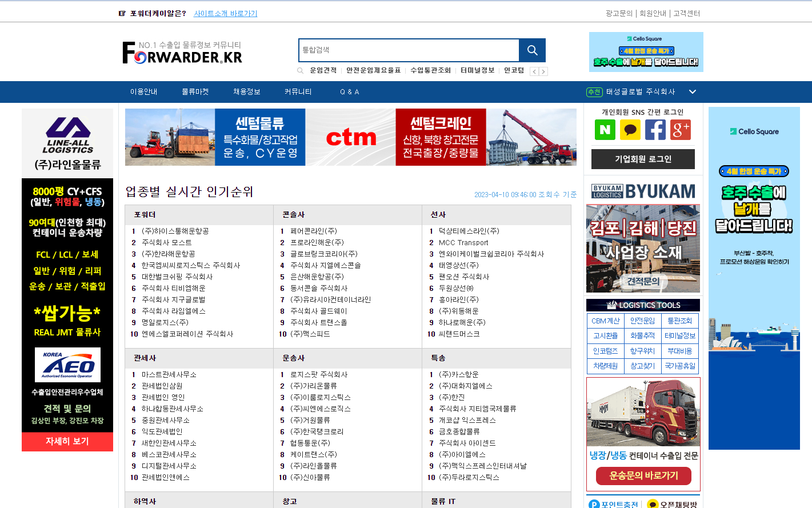
Task: Click the FORWARDER.KR logo
Action: (182, 53)
